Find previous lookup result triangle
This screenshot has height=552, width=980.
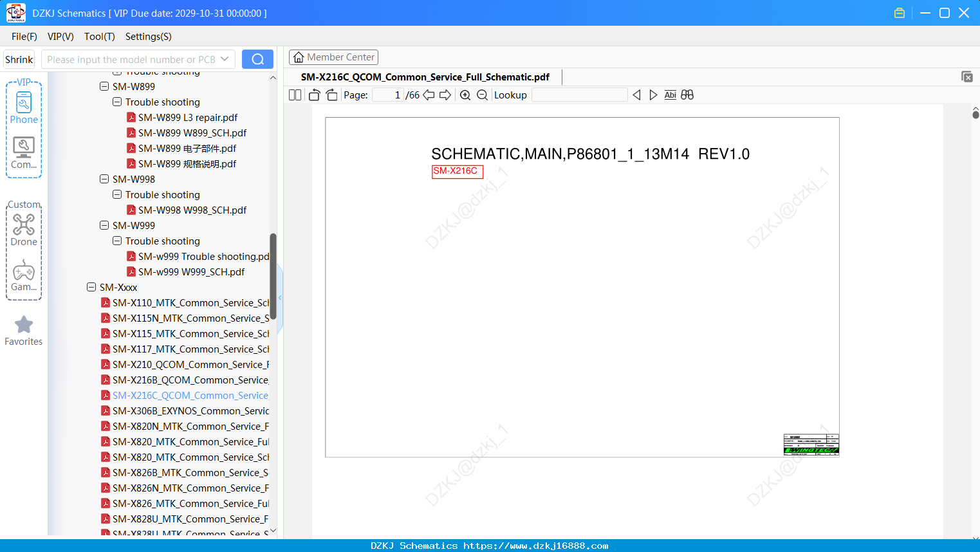point(636,95)
